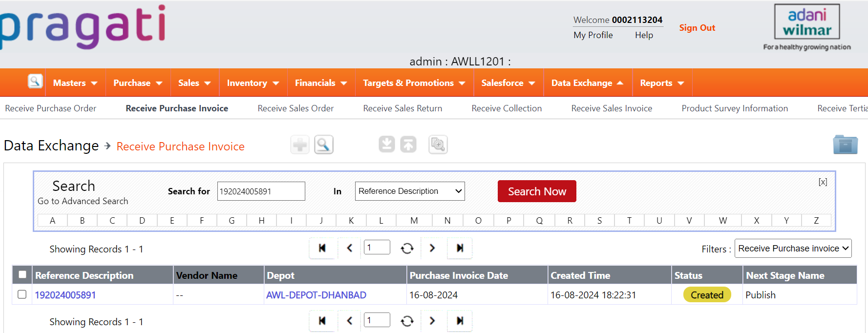Go to last page in lower pager
Viewport: 868px width, 333px height.
pyautogui.click(x=460, y=321)
